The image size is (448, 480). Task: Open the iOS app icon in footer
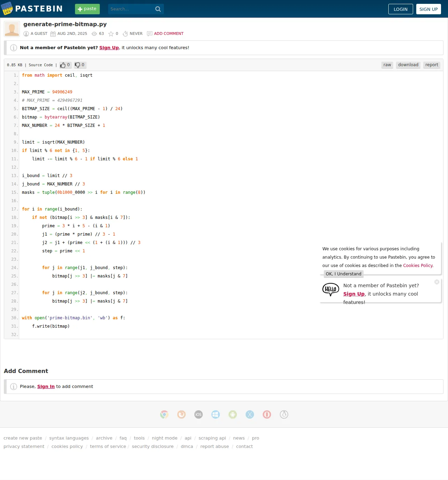[x=199, y=414]
